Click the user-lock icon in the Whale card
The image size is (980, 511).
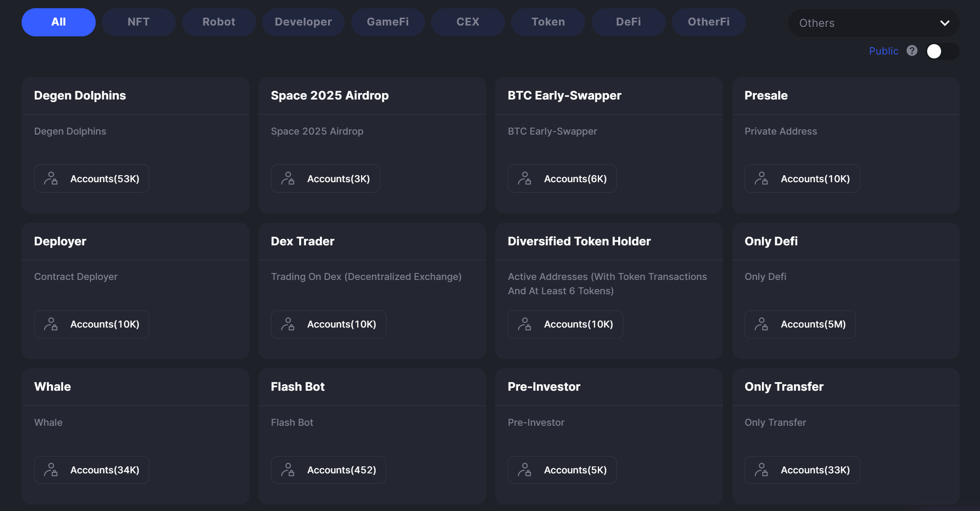pos(51,469)
